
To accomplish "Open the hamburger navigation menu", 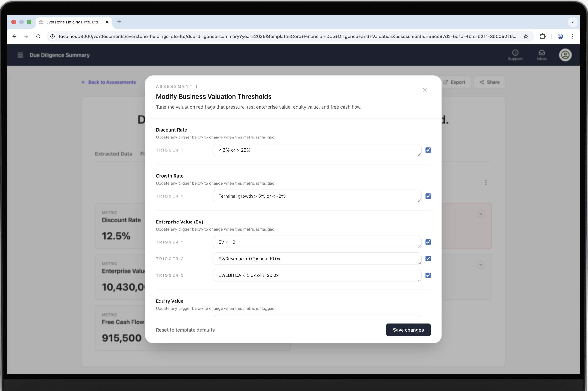I will (x=20, y=55).
